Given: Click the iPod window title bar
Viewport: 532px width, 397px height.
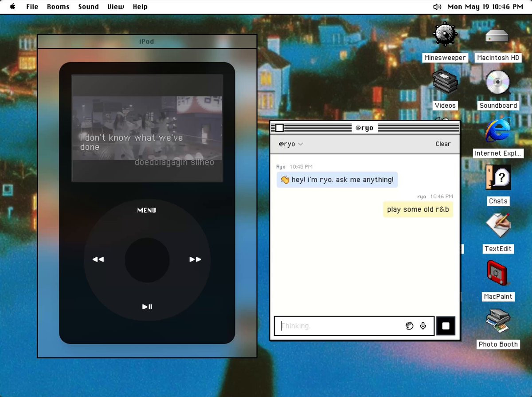Looking at the screenshot, I should coord(147,42).
